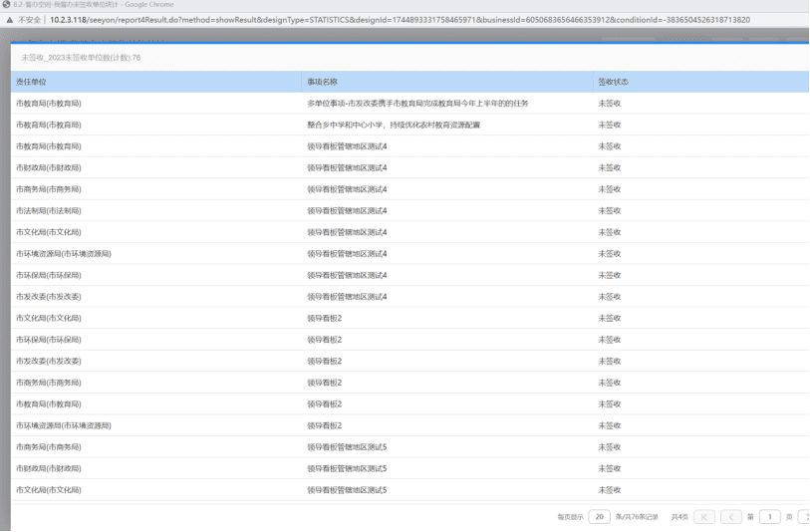Click 市商务局 in the 领导看板管辖地区测试4 row
The height and width of the screenshot is (532, 810).
tap(49, 189)
